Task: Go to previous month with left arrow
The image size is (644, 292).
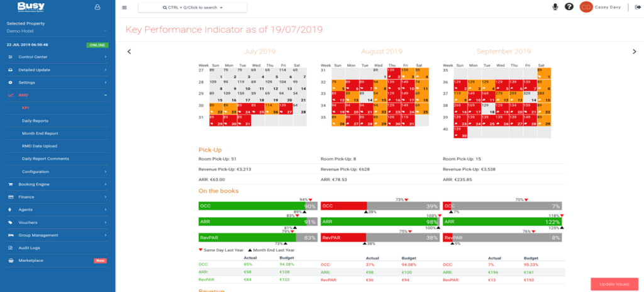Action: pyautogui.click(x=130, y=52)
